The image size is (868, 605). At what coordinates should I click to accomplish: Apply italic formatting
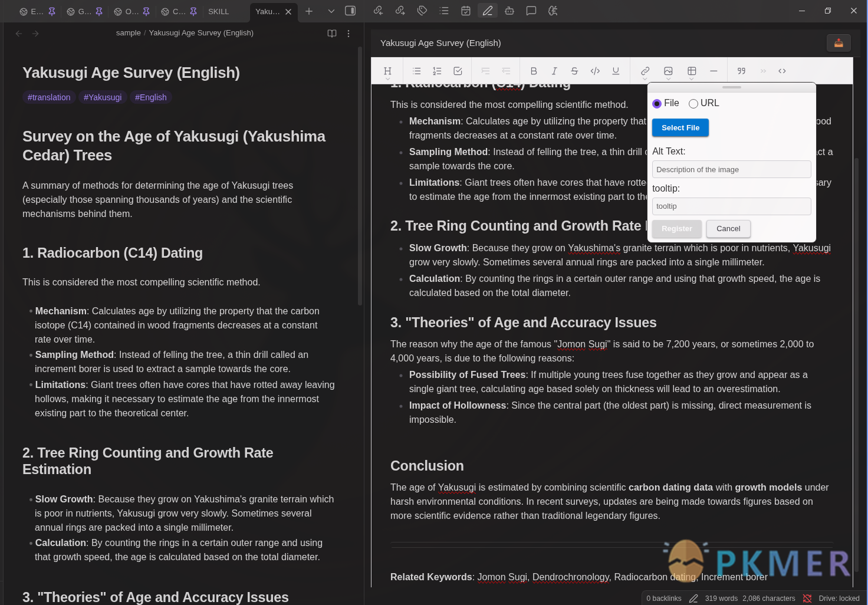pos(554,71)
